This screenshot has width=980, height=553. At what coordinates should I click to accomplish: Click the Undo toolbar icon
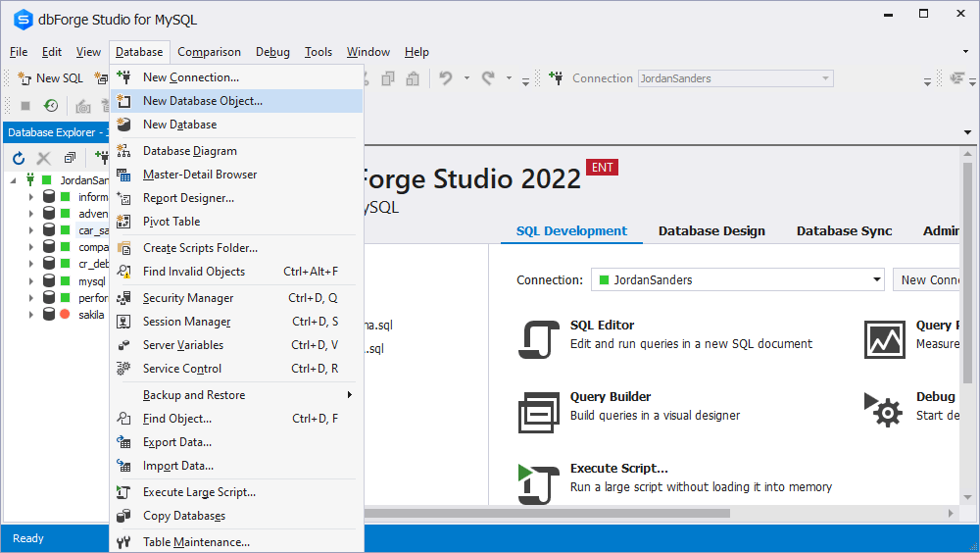point(446,78)
